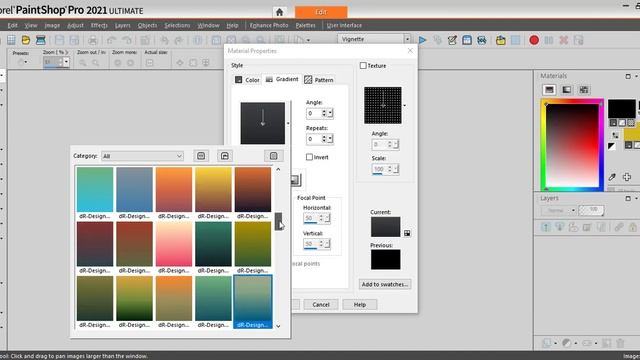Viewport: 640px width, 360px height.
Task: Open the Palettes menu
Action: (305, 25)
